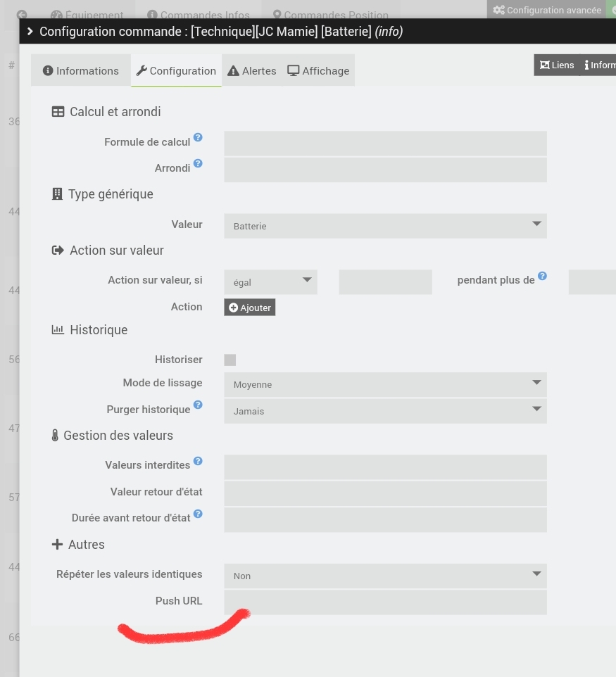Screen dimensions: 616x677
Task: Click the Autres plus icon
Action: [56, 543]
